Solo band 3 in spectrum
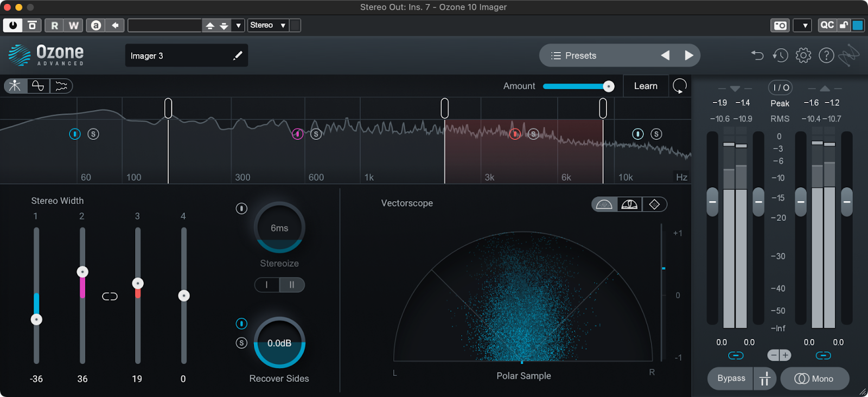868x397 pixels. (x=534, y=134)
